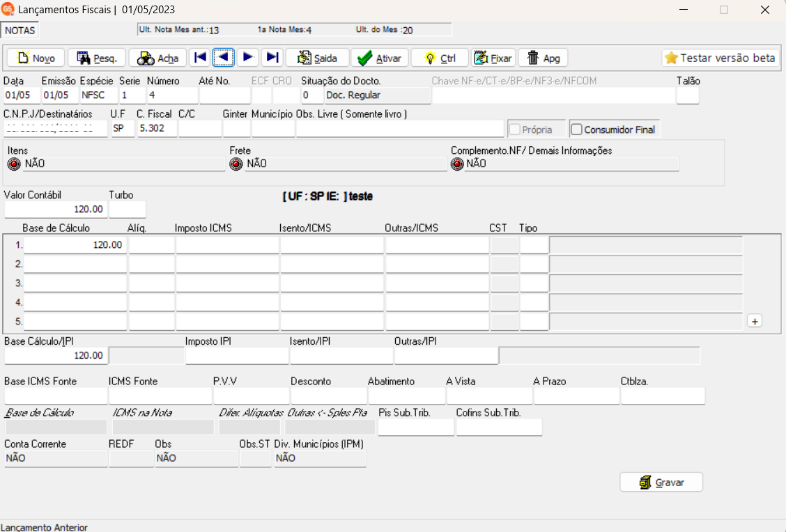Click the Abatimento field
The image size is (786, 532).
coord(406,396)
